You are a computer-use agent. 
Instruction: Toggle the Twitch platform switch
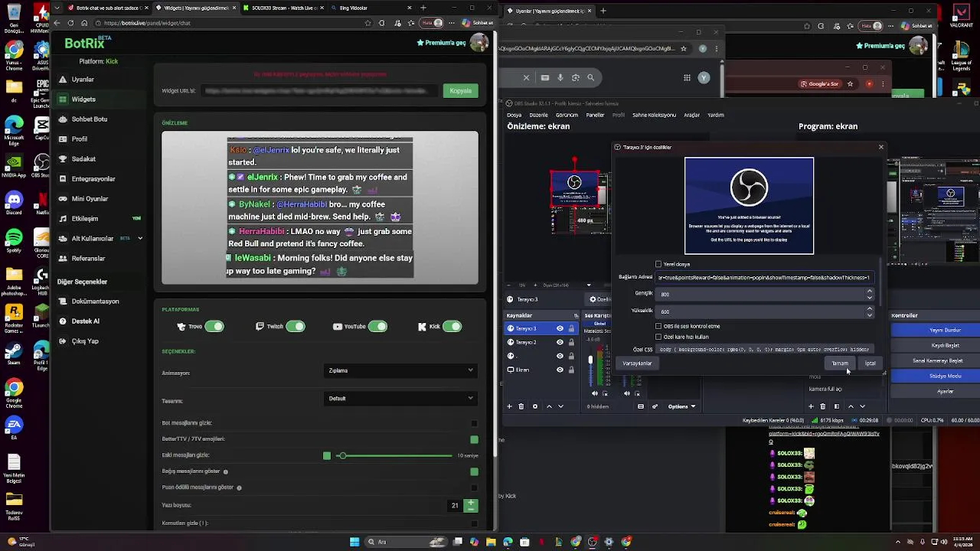(296, 327)
